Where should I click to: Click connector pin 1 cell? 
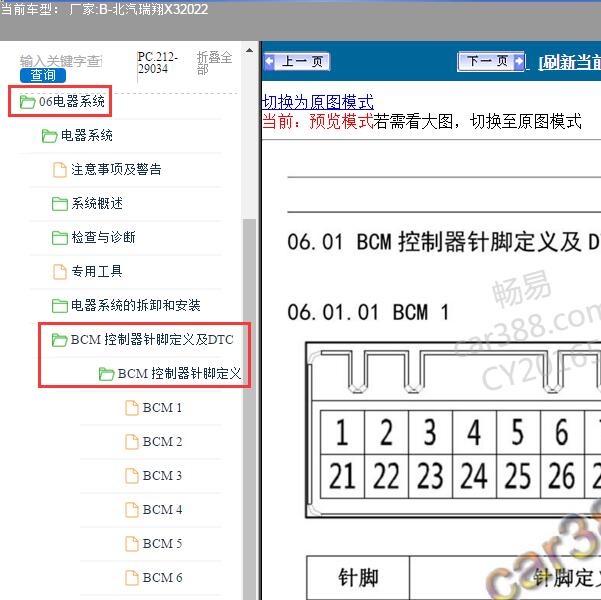[342, 432]
